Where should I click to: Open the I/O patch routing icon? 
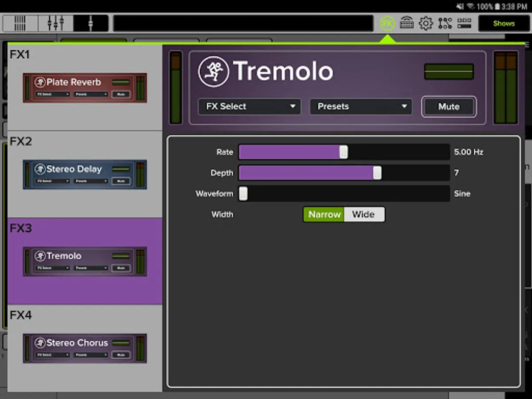tap(445, 23)
